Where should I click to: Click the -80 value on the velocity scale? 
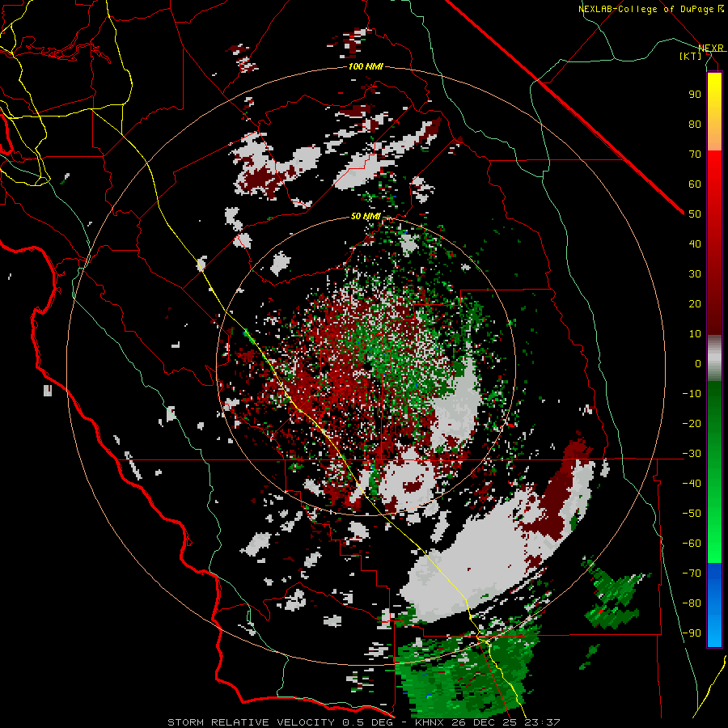coord(692,603)
